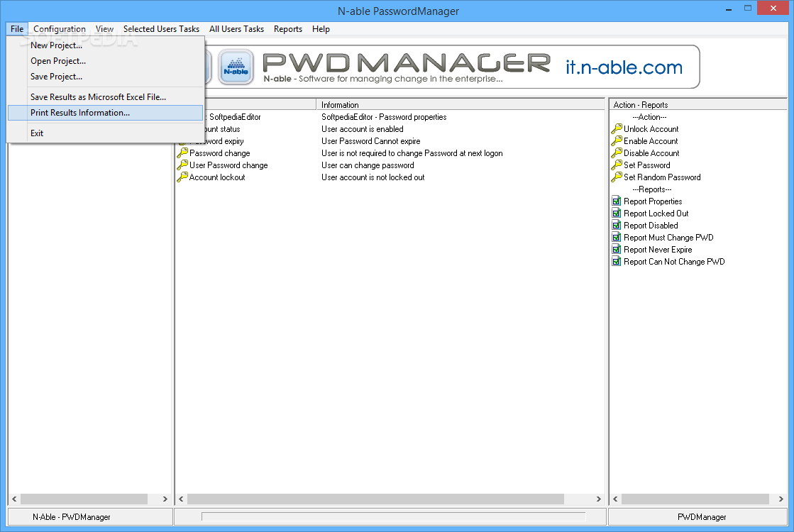Click the Unlock Account action

tap(651, 129)
